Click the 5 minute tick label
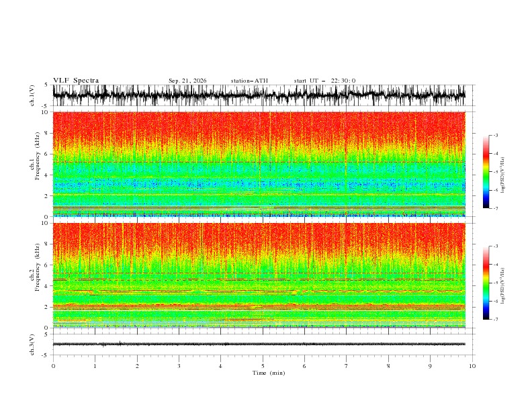Viewport: 532px width, 411px height. (263, 366)
